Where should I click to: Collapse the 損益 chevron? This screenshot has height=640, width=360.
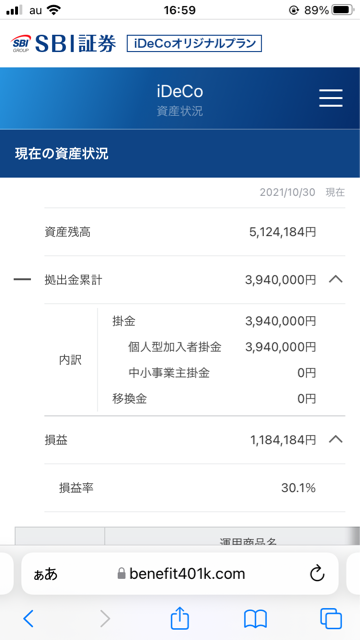[x=336, y=440]
